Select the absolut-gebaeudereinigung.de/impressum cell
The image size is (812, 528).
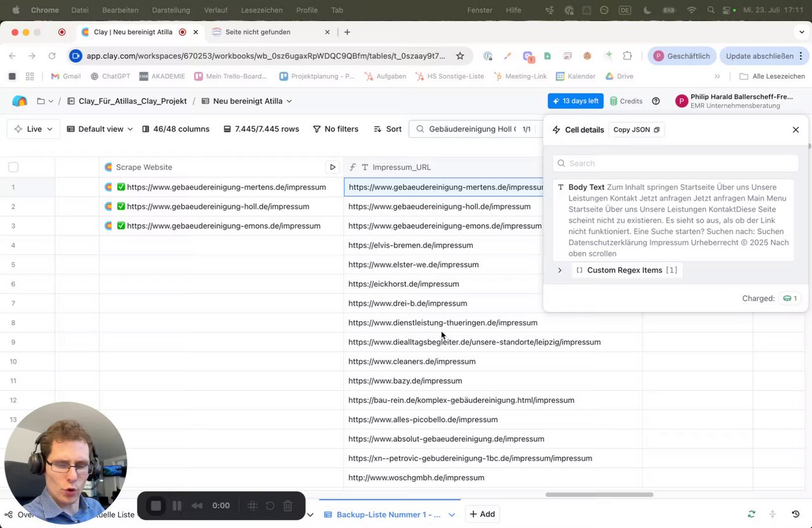493,439
